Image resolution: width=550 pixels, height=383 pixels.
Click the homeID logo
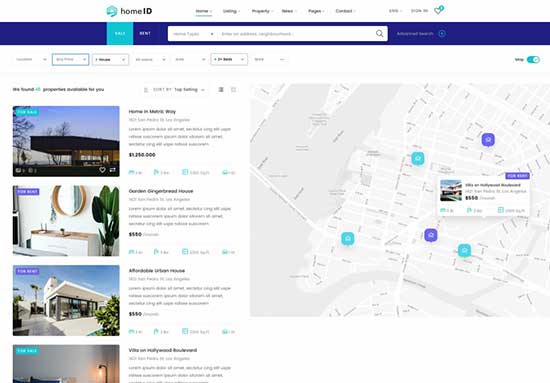(x=129, y=11)
